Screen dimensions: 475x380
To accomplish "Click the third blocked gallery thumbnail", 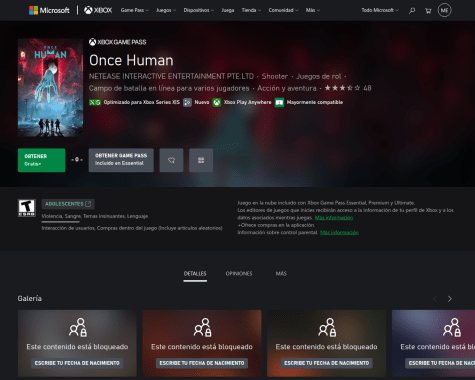I will [327, 343].
